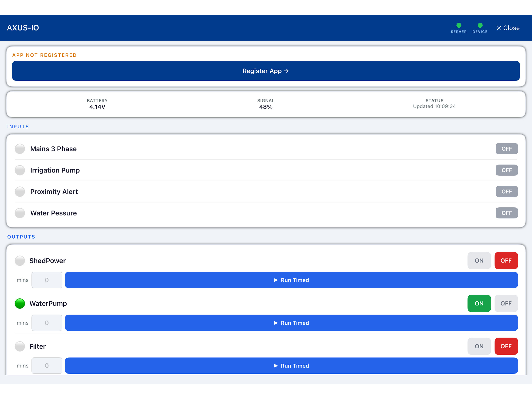Viewport: 532px width, 399px height.
Task: Click the green WaterPump status light
Action: click(x=20, y=304)
